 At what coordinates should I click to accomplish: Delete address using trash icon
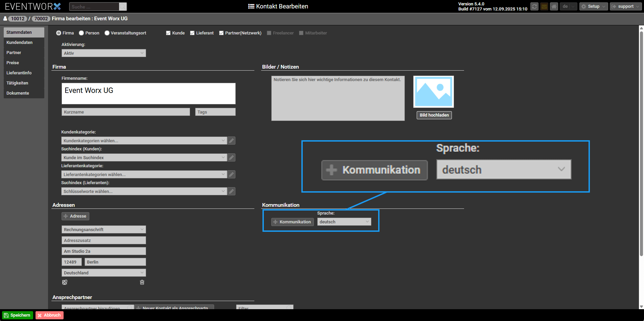(x=142, y=282)
